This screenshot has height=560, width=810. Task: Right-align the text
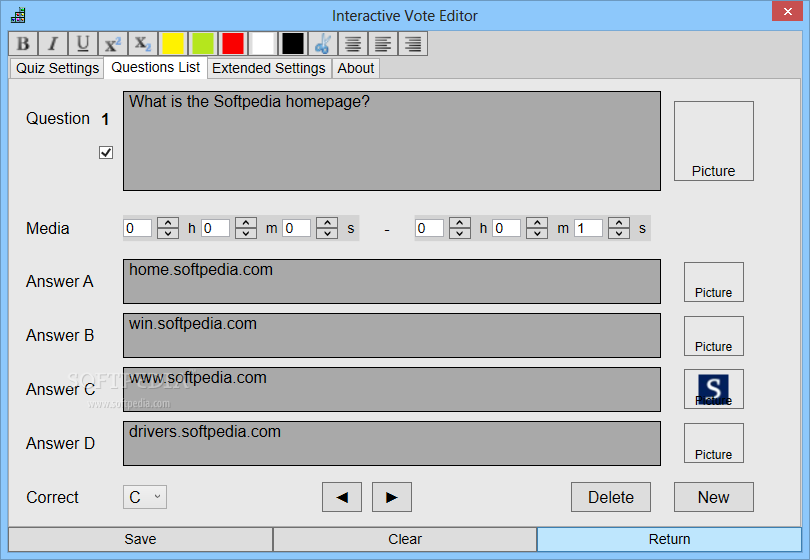point(413,44)
